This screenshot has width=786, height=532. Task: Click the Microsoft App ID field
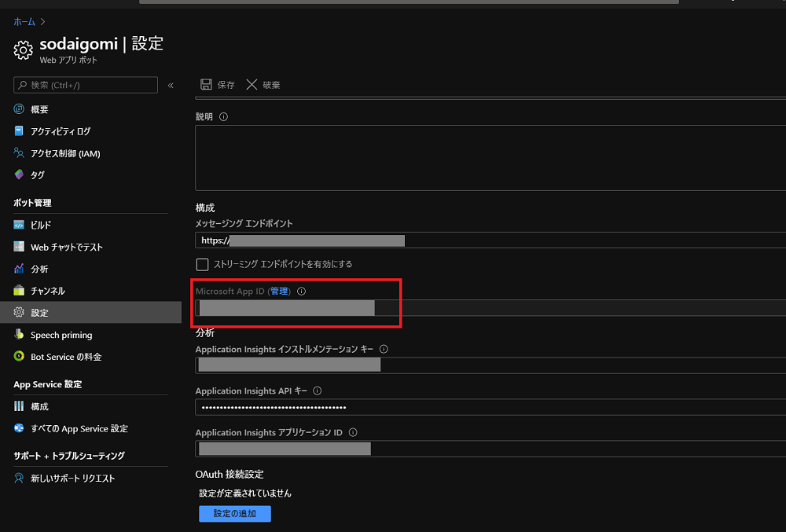[x=490, y=307]
